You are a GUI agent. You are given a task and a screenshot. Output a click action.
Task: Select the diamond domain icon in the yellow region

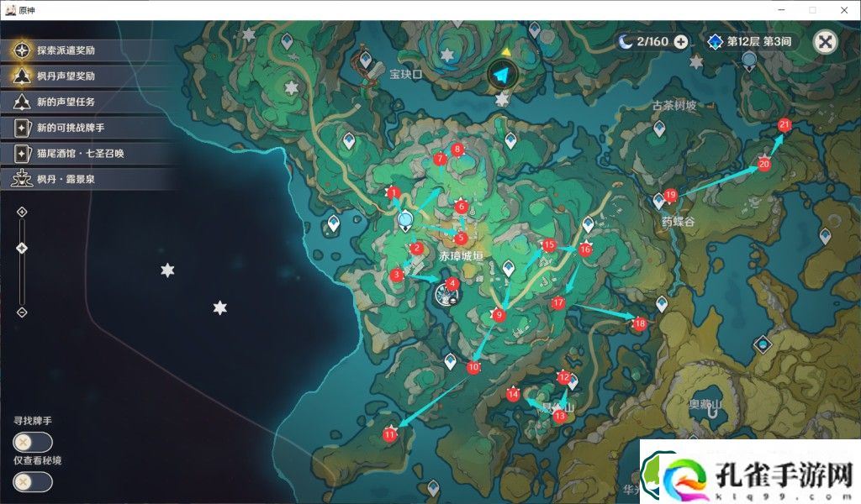763,345
